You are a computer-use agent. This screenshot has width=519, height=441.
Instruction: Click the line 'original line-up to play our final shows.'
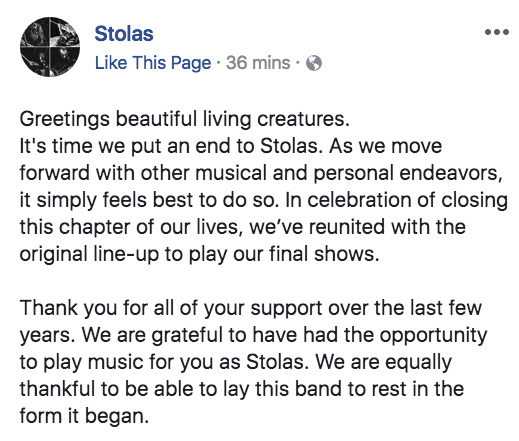(199, 254)
